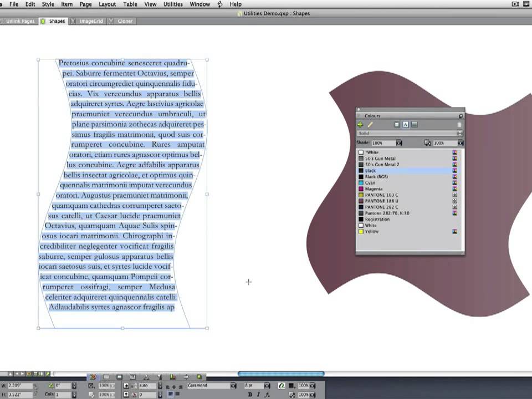Open the 8 pt font size dropdown
Viewport: 532px width, 399px height.
[x=267, y=386]
